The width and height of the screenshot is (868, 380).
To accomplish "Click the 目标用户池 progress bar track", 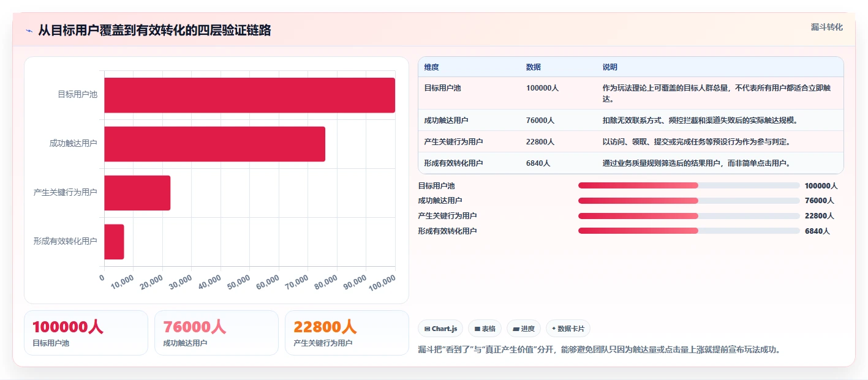I will pos(689,185).
